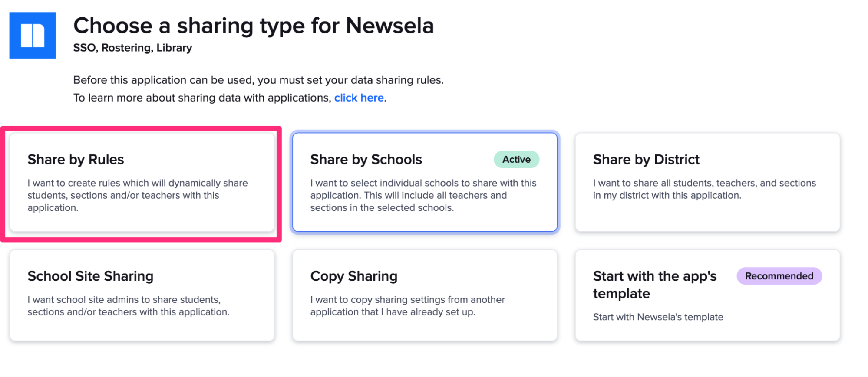The image size is (868, 377).
Task: Click Share by Rules title text
Action: point(76,159)
